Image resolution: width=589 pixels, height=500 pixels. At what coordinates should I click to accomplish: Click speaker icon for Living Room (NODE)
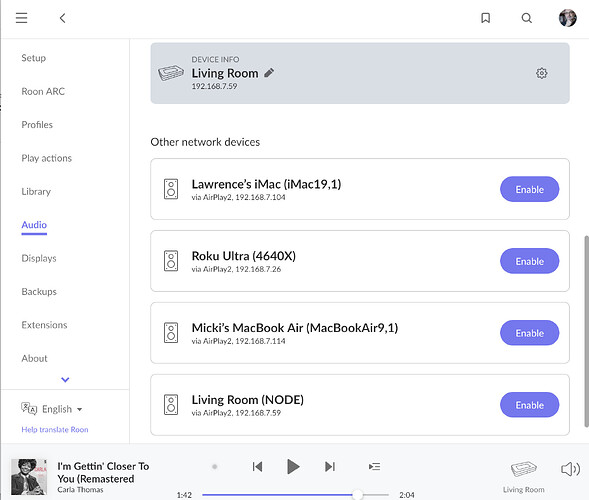click(x=171, y=405)
